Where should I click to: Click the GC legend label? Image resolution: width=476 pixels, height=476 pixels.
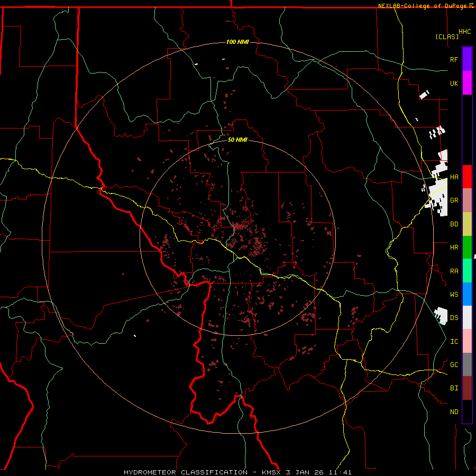pos(454,364)
